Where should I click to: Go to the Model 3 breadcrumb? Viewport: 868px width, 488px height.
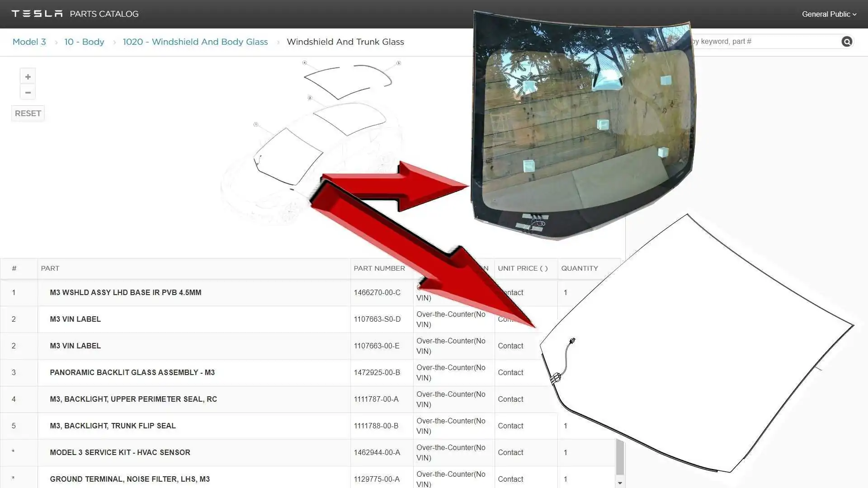point(29,42)
